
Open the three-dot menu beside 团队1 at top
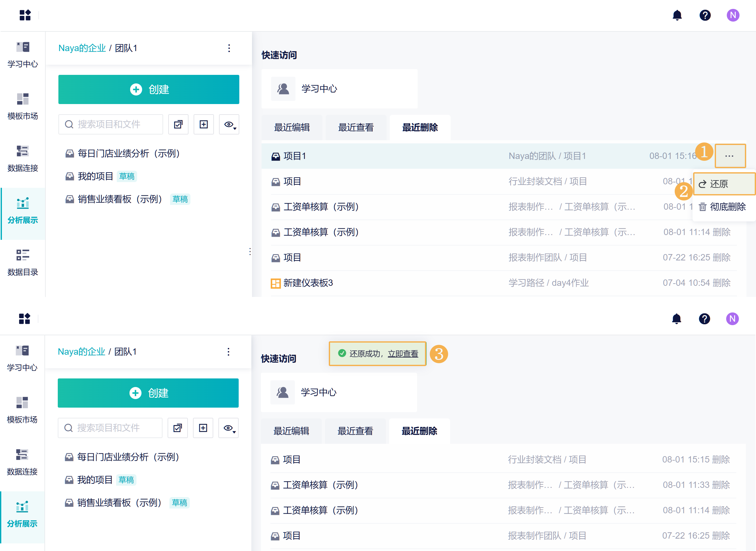pos(229,48)
